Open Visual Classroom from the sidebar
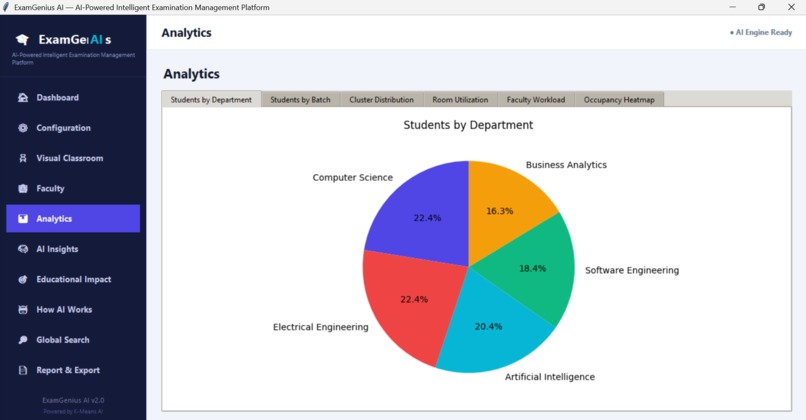 tap(73, 158)
